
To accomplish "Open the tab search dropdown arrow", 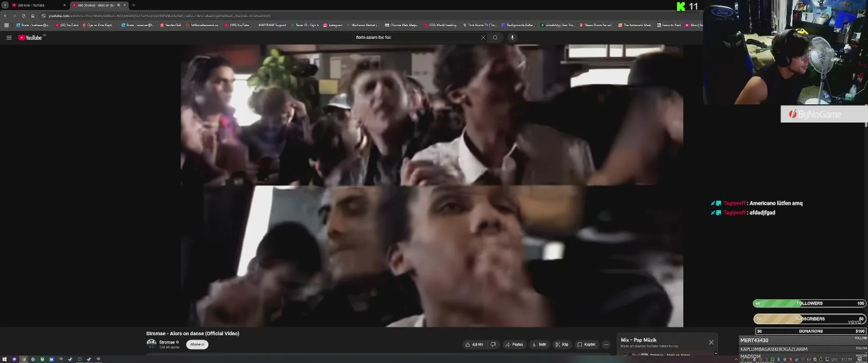I will click(5, 5).
